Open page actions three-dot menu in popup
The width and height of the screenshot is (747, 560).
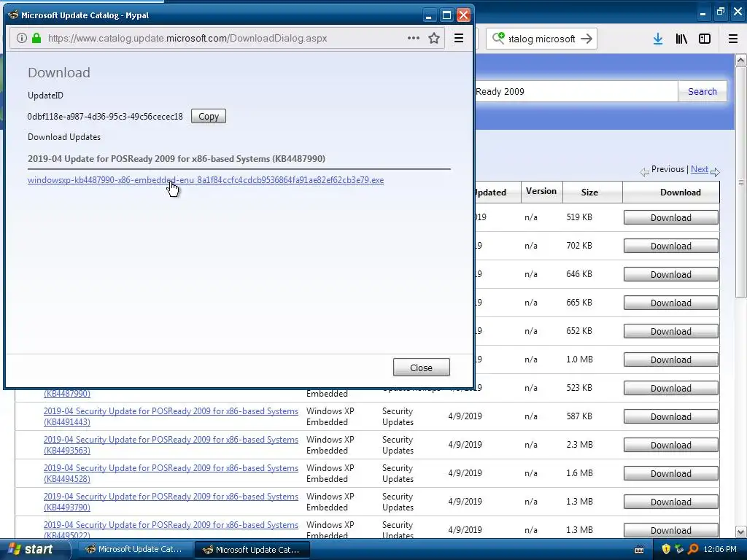414,38
